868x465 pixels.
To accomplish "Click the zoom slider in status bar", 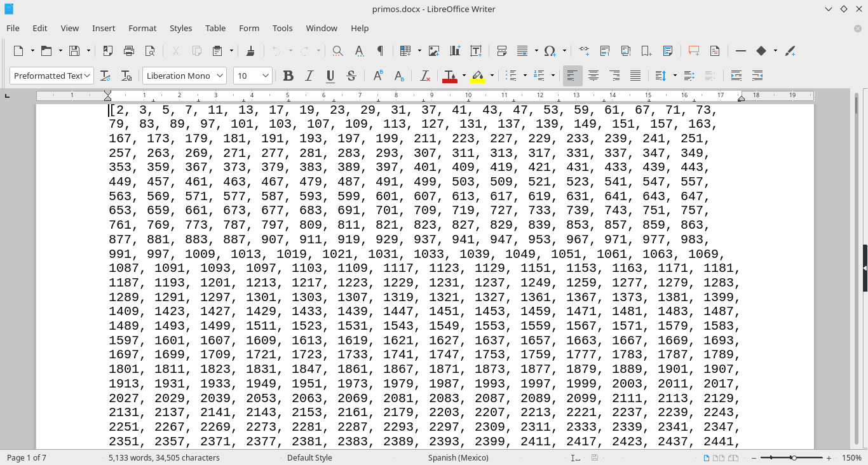I will point(794,457).
